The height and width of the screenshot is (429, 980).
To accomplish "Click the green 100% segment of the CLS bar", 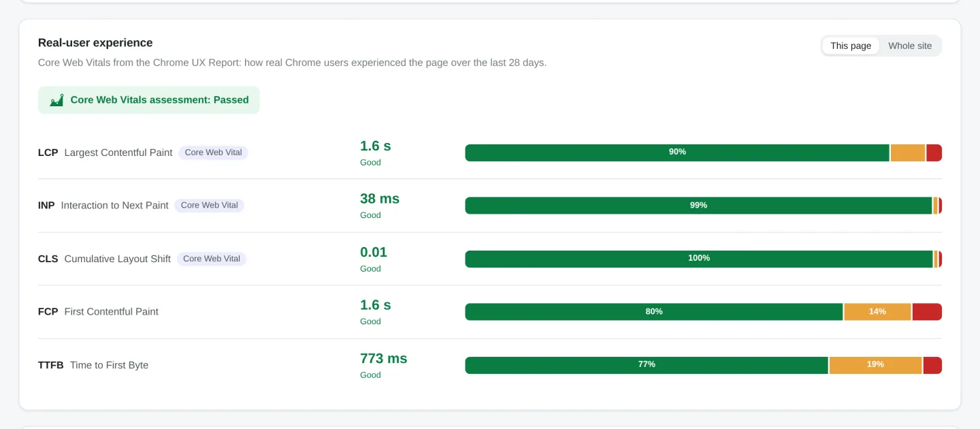I will point(699,259).
